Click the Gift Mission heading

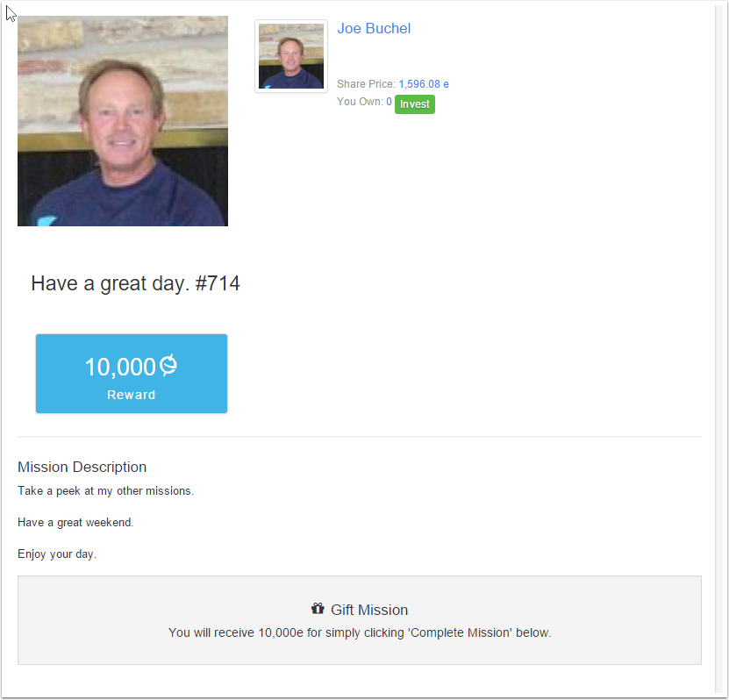(369, 610)
